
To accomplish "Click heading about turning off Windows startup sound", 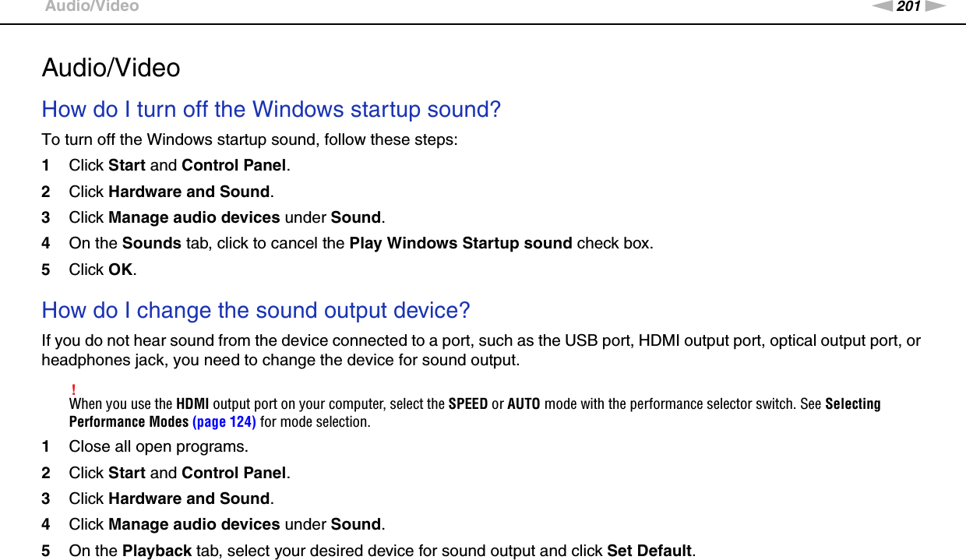I will 271,109.
